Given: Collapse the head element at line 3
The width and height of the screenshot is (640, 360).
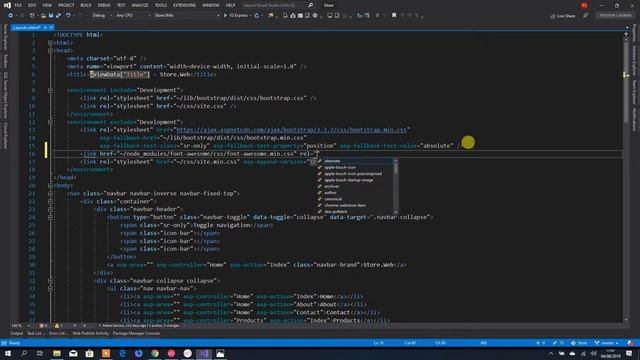Looking at the screenshot, I should pyautogui.click(x=50, y=50).
